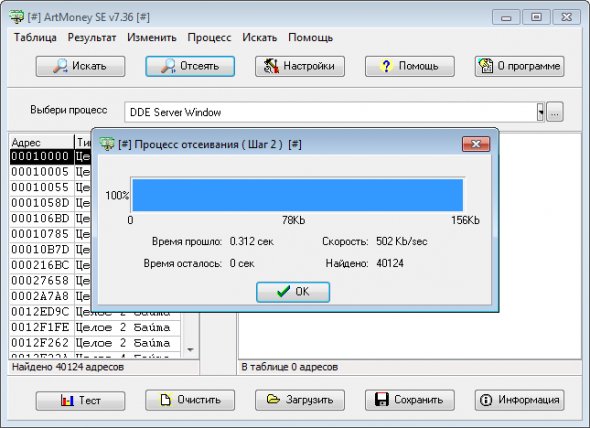Click the 'В таблице 0 адресов' status text
The image size is (590, 428).
[290, 367]
